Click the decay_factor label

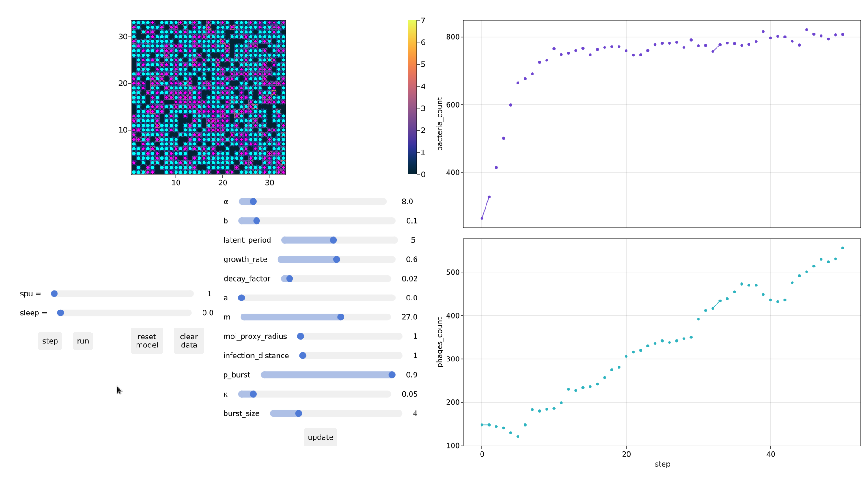pyautogui.click(x=247, y=279)
